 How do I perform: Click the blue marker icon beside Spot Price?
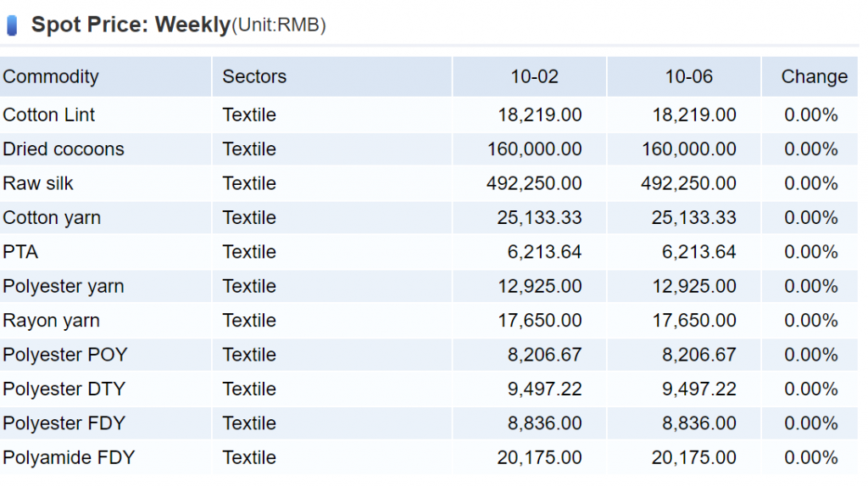(12, 25)
